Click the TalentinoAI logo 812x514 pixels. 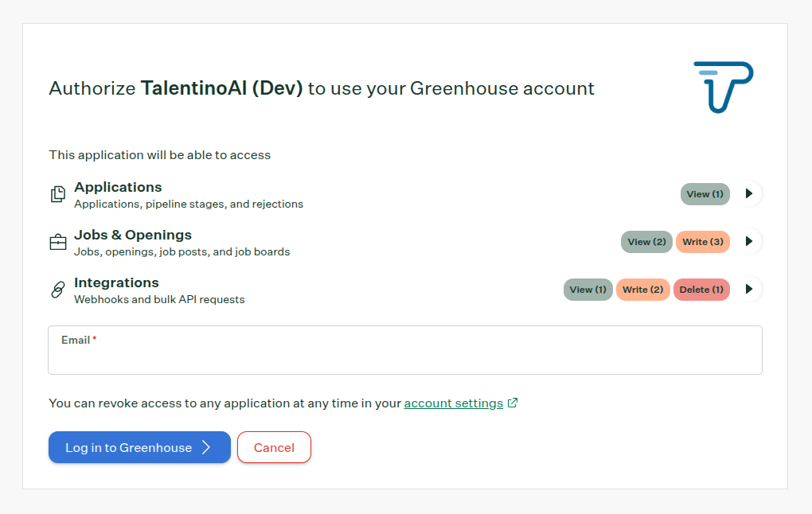coord(724,88)
